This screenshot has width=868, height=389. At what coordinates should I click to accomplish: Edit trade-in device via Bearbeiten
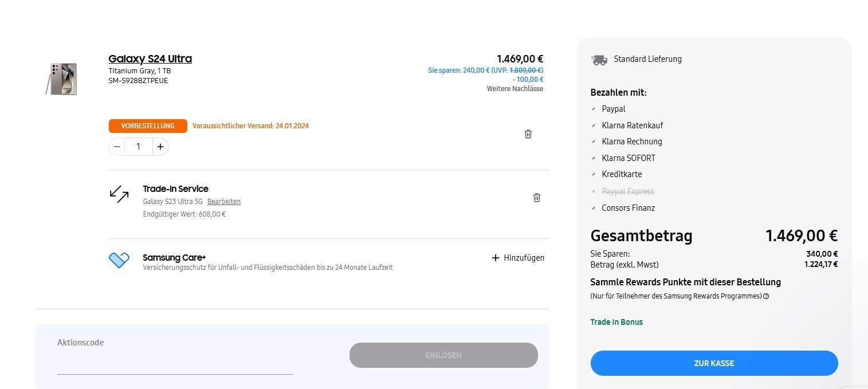tap(224, 202)
